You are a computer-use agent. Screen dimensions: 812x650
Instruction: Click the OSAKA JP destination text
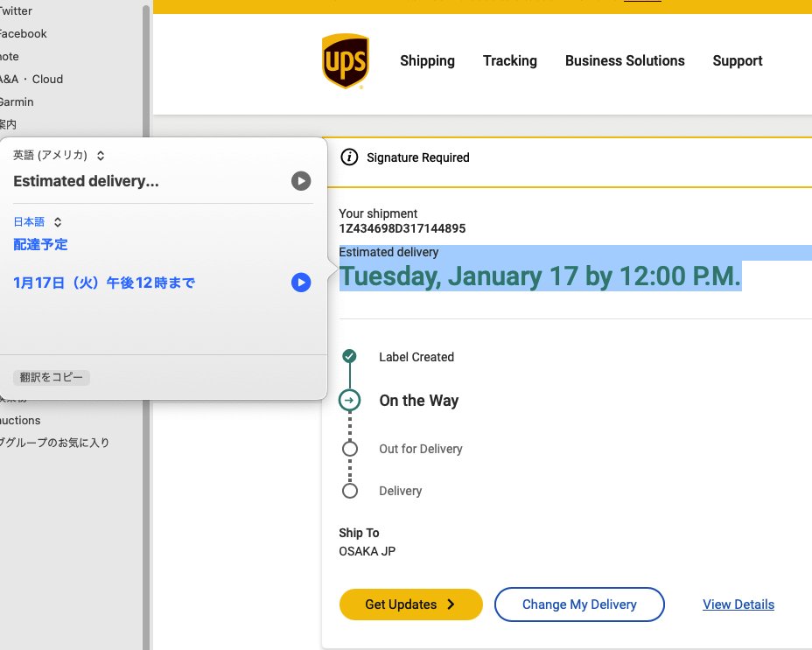pyautogui.click(x=367, y=551)
